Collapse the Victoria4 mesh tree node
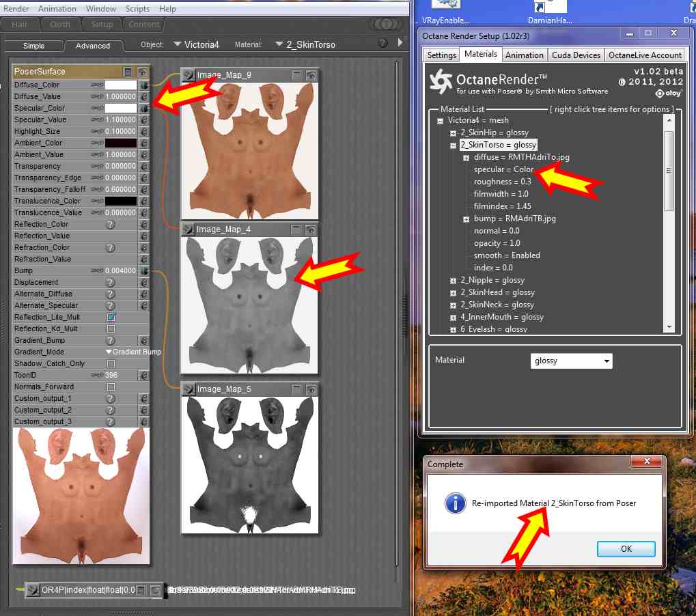Image resolution: width=696 pixels, height=616 pixels. tap(441, 121)
